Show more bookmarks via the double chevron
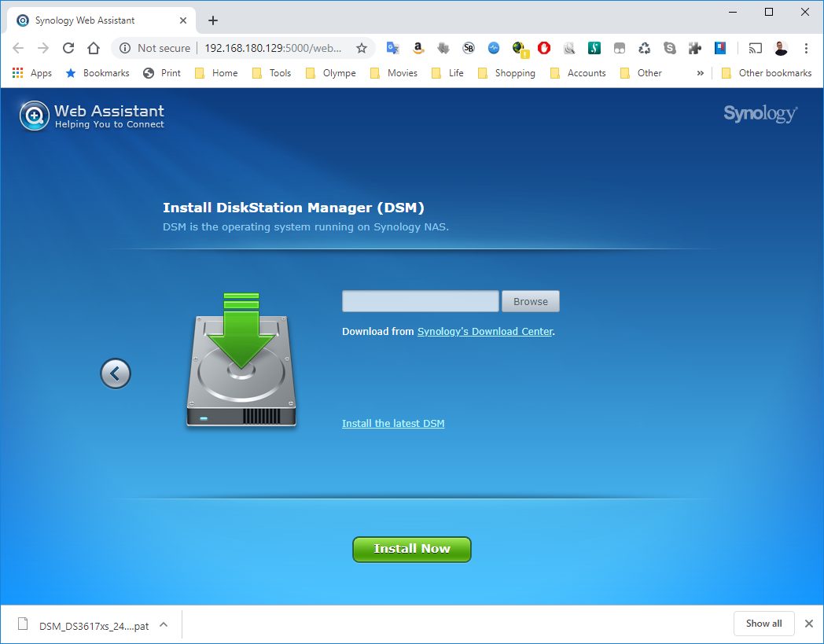Image resolution: width=824 pixels, height=644 pixels. 700,73
